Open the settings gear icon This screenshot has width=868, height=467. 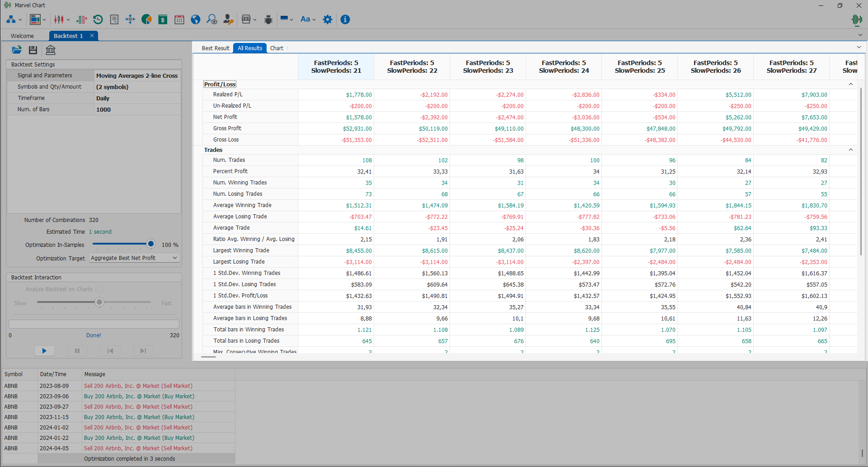[x=328, y=19]
